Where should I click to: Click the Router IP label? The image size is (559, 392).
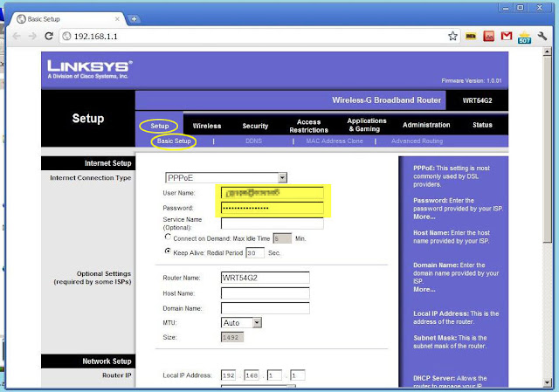pos(117,375)
